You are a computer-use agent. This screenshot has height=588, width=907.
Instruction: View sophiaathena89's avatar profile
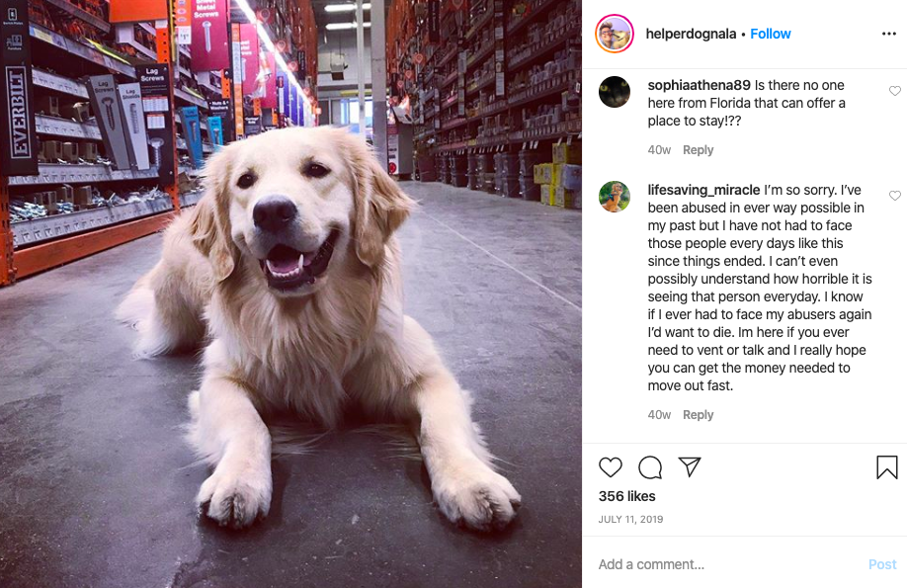pyautogui.click(x=615, y=92)
